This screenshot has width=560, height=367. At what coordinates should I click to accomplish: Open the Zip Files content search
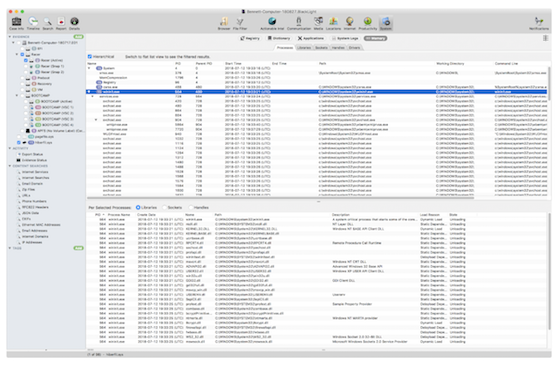click(x=29, y=190)
